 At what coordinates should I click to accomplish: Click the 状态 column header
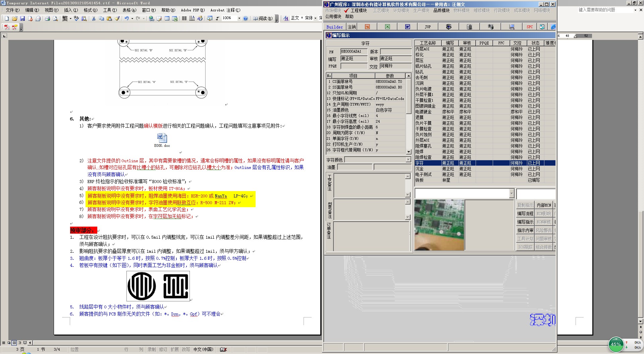pos(535,43)
